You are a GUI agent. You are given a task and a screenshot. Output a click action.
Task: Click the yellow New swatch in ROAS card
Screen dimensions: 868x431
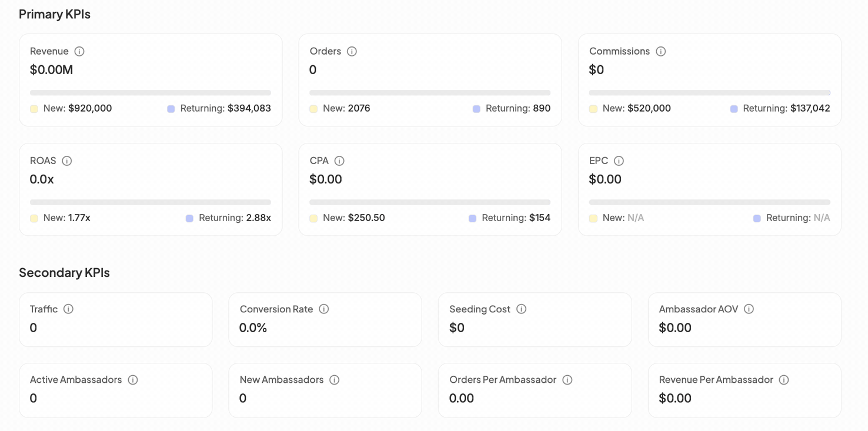[34, 218]
